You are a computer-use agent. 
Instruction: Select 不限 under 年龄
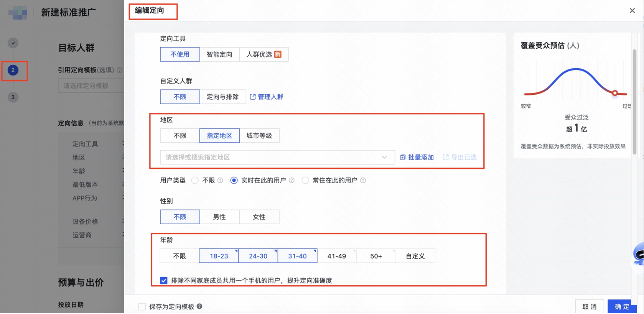point(180,256)
